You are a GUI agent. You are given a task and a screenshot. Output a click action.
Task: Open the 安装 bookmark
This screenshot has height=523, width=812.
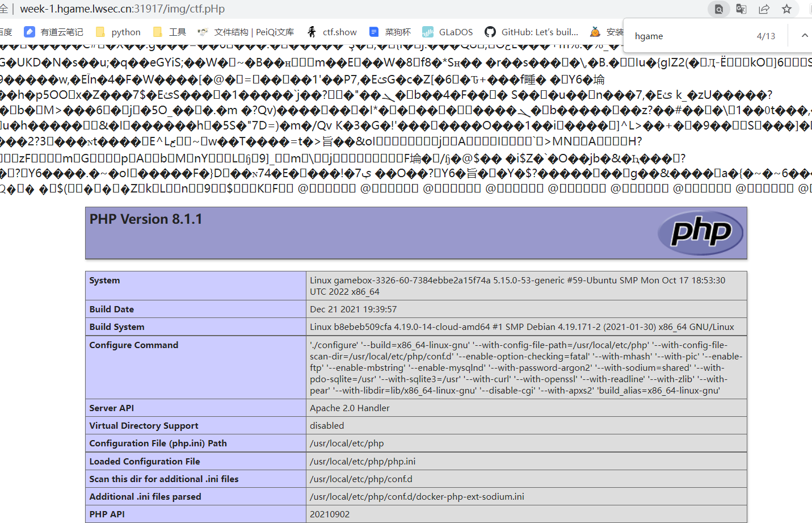[x=607, y=32]
